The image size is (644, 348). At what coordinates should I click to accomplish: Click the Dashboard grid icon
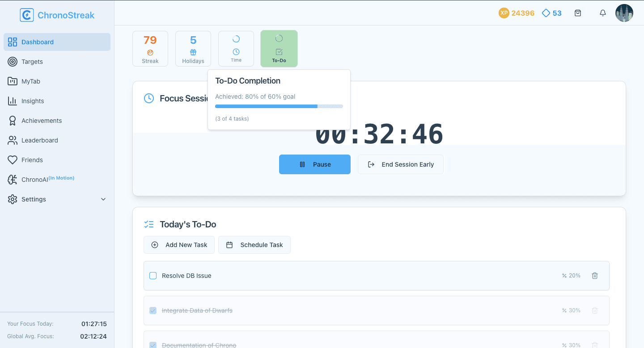coord(13,42)
